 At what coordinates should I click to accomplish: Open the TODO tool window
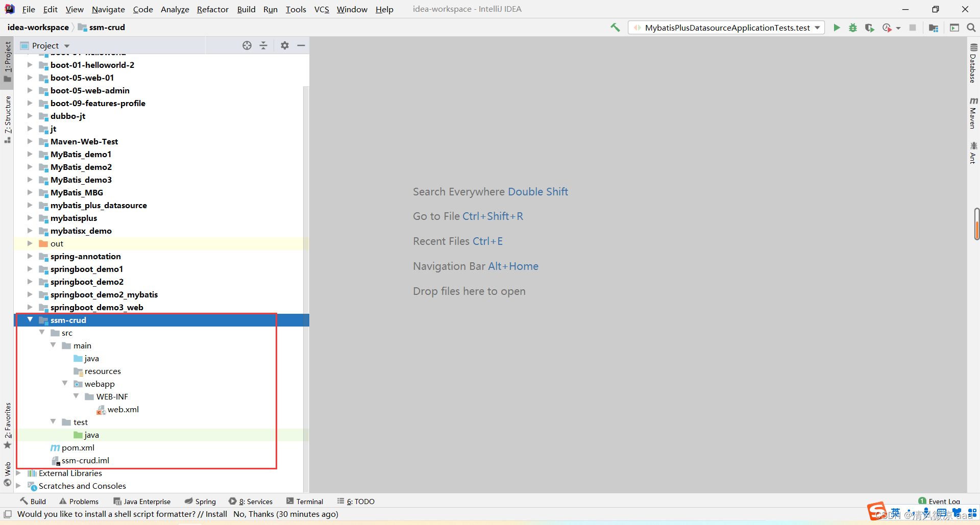point(356,502)
